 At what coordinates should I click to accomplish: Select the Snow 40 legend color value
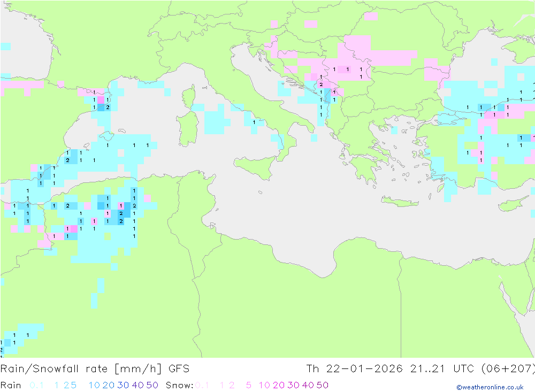point(308,385)
